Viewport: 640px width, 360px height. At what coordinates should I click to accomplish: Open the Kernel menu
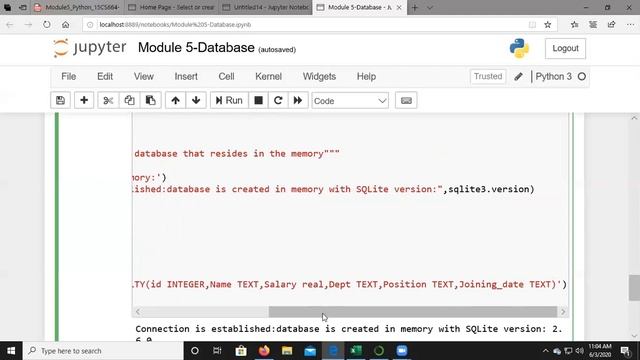pyautogui.click(x=268, y=77)
